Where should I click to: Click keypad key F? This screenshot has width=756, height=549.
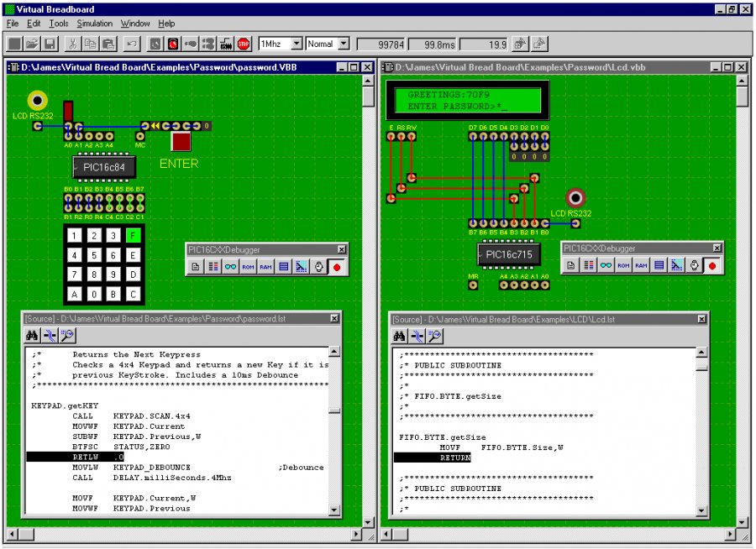point(133,236)
